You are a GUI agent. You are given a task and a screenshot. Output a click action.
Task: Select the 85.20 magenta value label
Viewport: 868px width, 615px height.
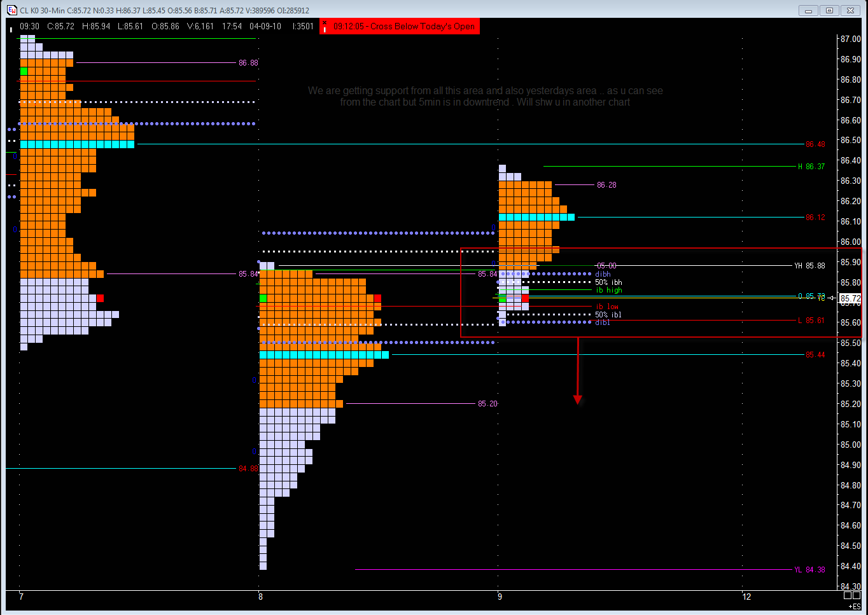(x=487, y=404)
